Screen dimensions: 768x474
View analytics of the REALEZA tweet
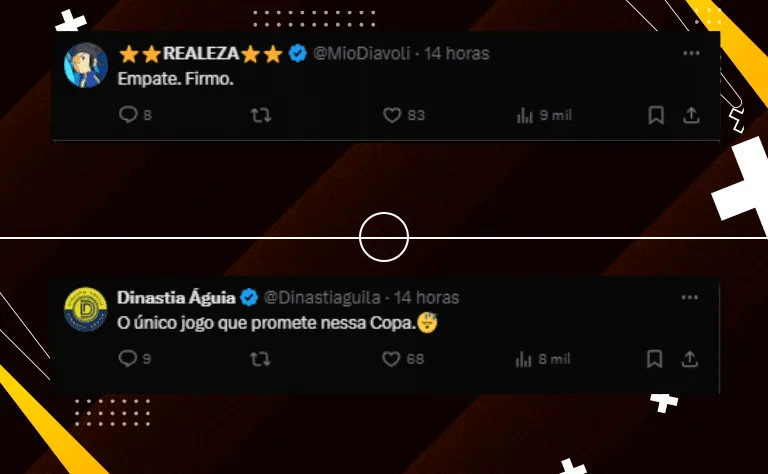click(x=525, y=115)
